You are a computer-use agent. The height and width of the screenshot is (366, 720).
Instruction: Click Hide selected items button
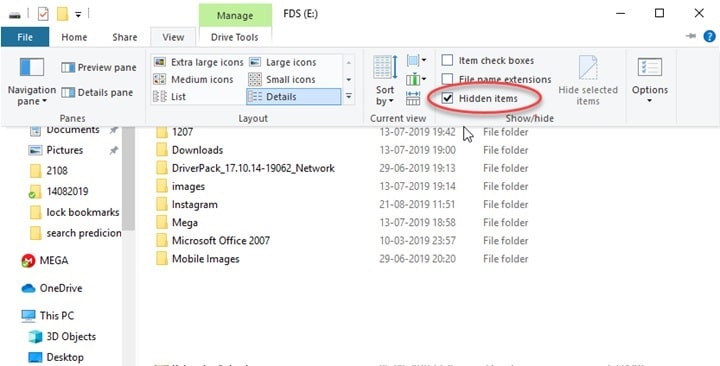coord(588,81)
